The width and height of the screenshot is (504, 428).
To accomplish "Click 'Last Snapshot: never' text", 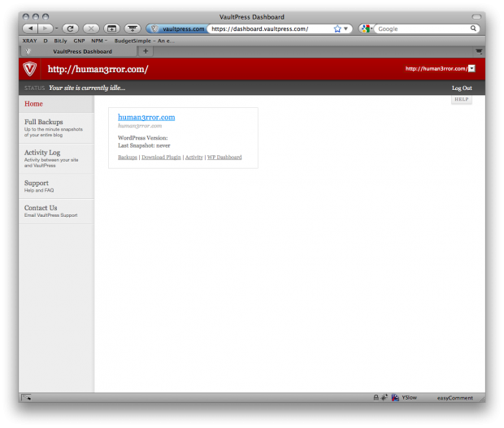I will pyautogui.click(x=144, y=145).
